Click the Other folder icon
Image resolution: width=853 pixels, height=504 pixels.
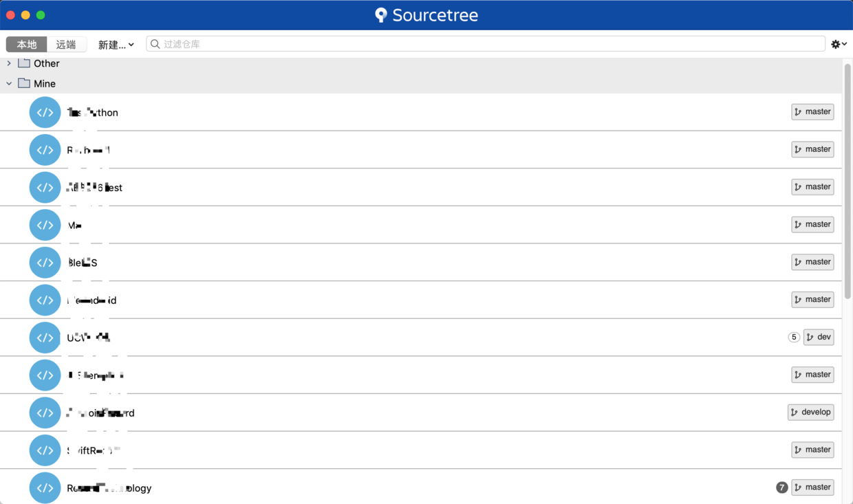(24, 63)
